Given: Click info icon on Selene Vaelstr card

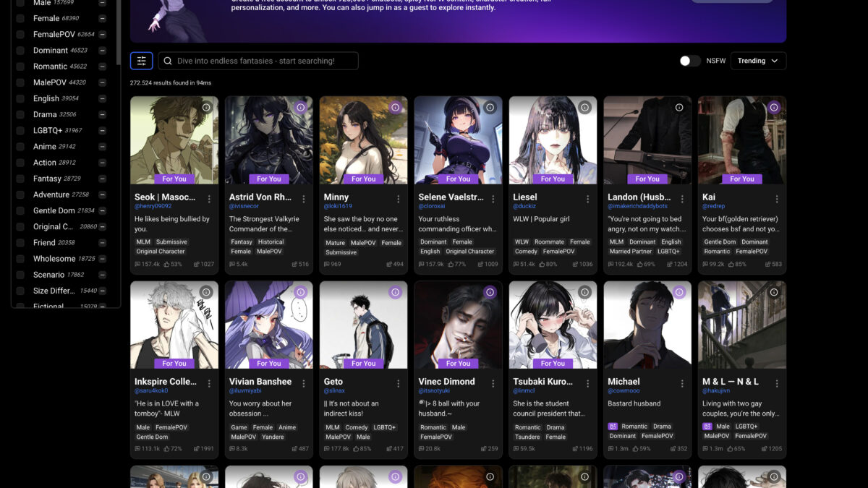Looking at the screenshot, I should point(490,108).
